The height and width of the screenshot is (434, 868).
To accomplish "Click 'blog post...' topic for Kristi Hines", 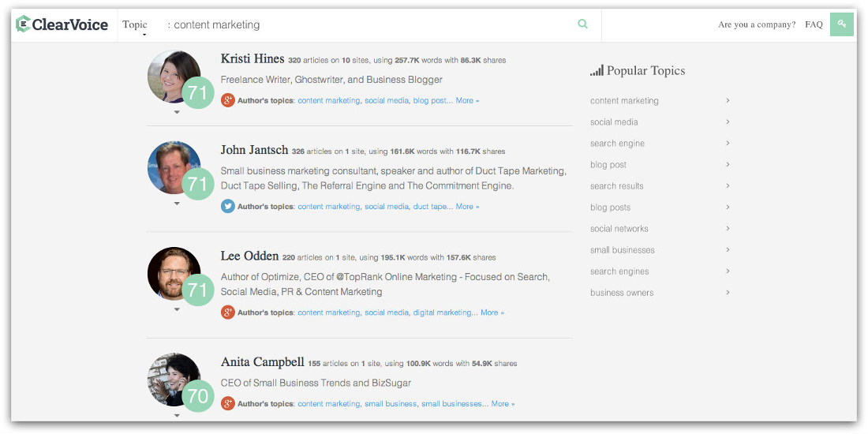I will point(433,101).
